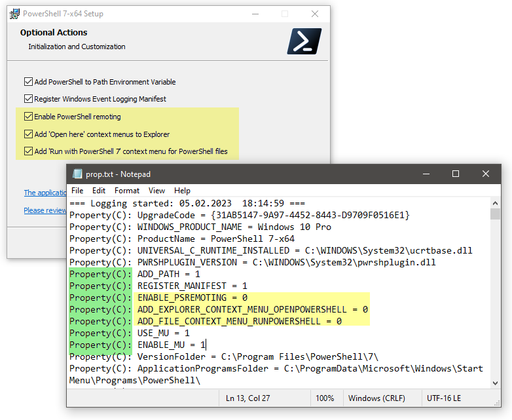Viewport: 512px width, 420px height.
Task: Open the Help menu in Notepad
Action: tap(182, 191)
